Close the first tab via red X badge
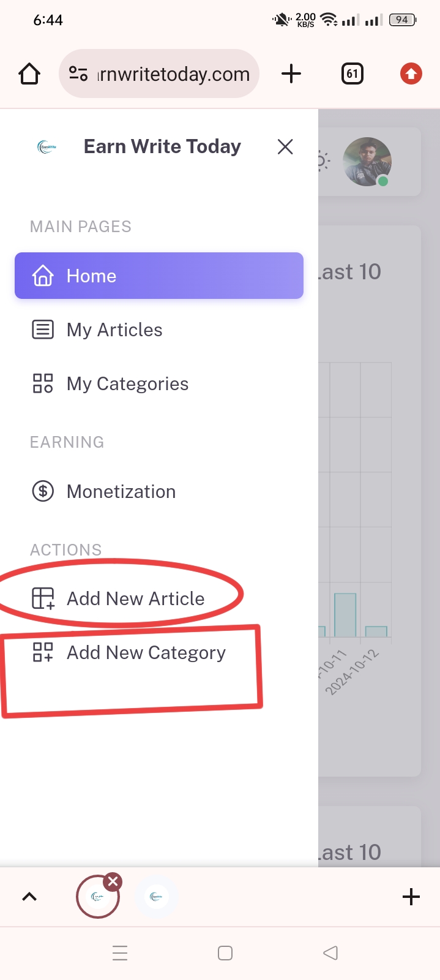440x980 pixels. tap(113, 882)
